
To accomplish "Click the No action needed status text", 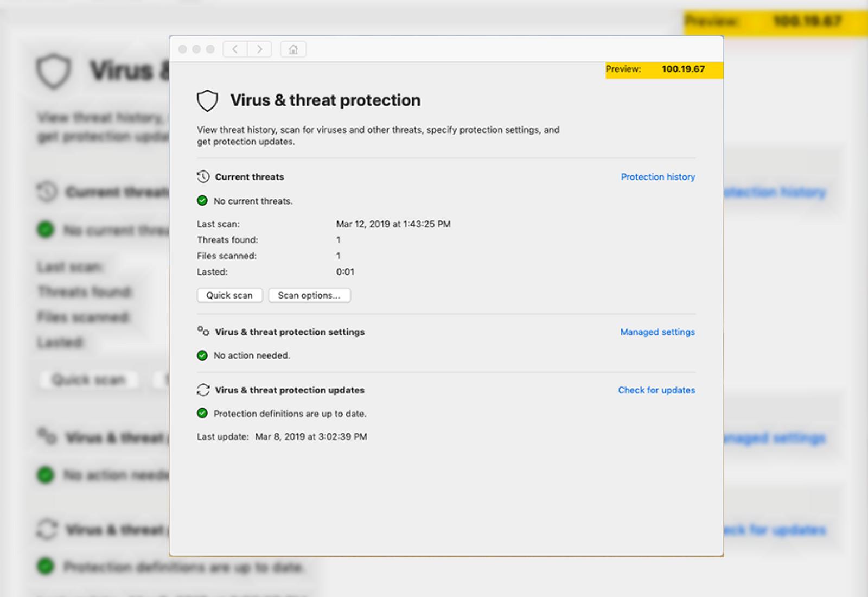I will 252,356.
